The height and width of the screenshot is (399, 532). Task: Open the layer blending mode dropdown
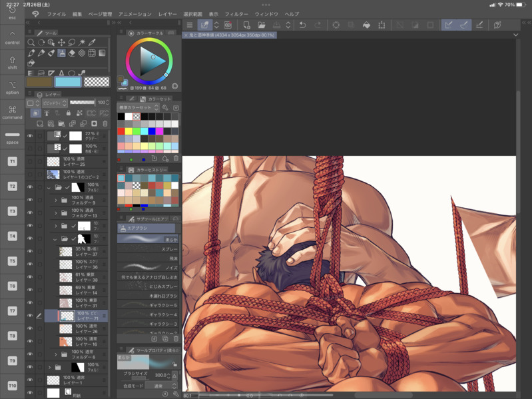click(x=55, y=103)
